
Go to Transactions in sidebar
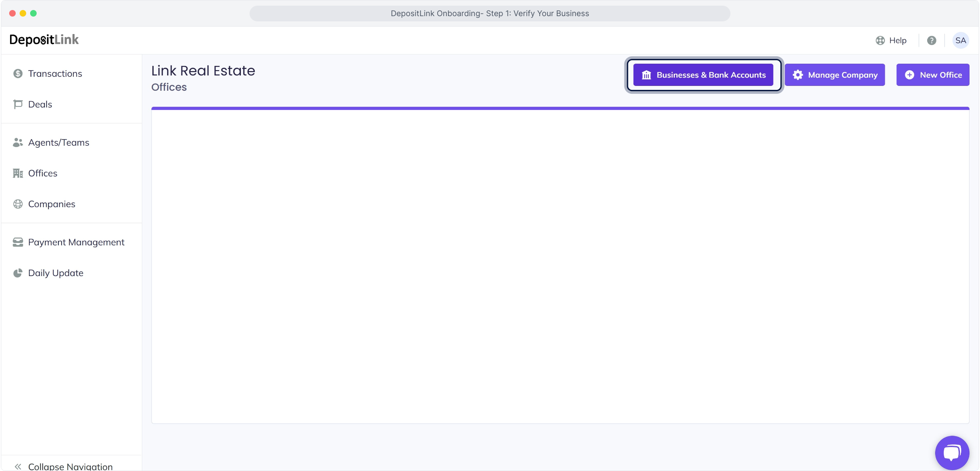coord(55,74)
